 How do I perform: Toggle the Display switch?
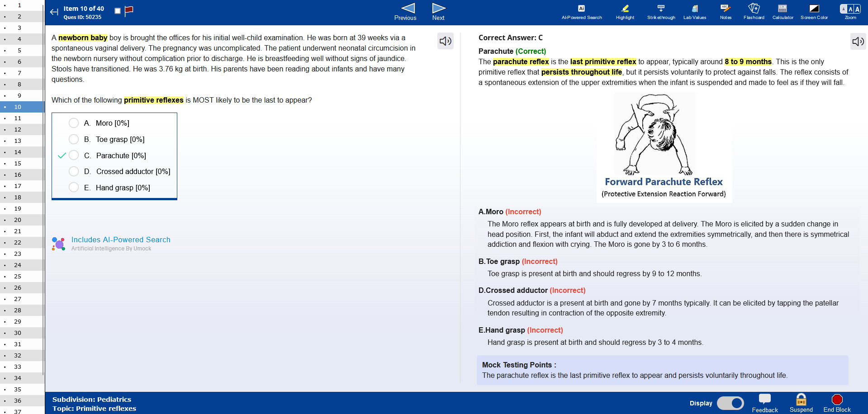coord(730,403)
